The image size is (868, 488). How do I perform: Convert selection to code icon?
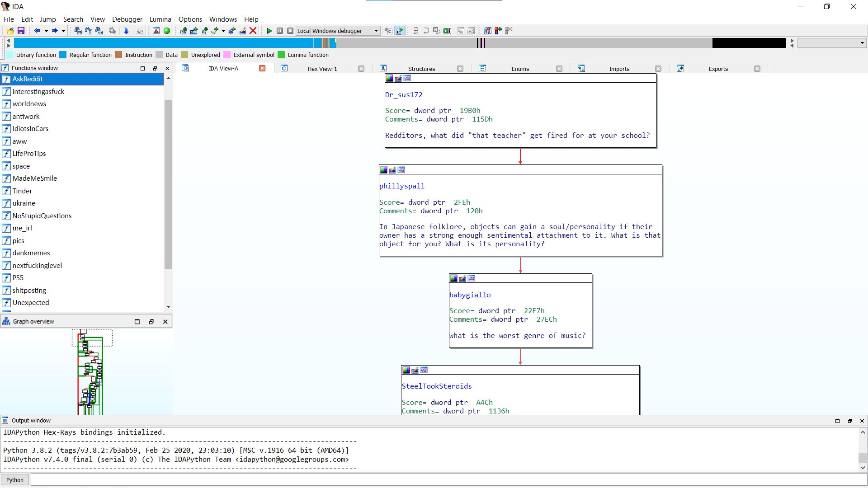click(x=184, y=31)
